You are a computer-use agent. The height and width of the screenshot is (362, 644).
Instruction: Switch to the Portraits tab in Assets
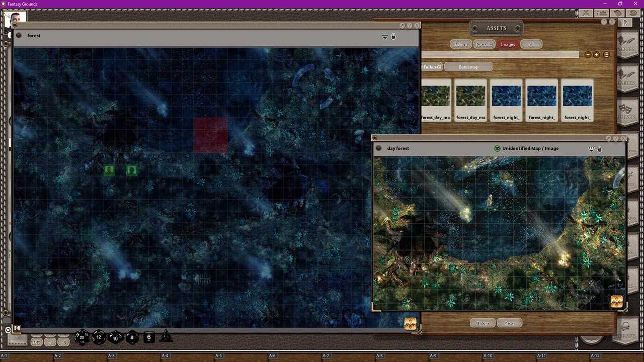(x=484, y=44)
